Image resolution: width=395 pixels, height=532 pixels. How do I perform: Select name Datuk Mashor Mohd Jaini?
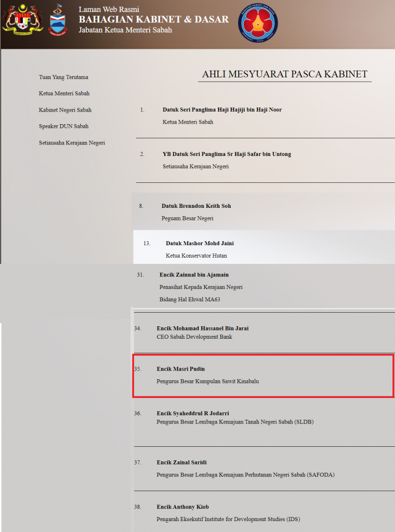coord(200,243)
